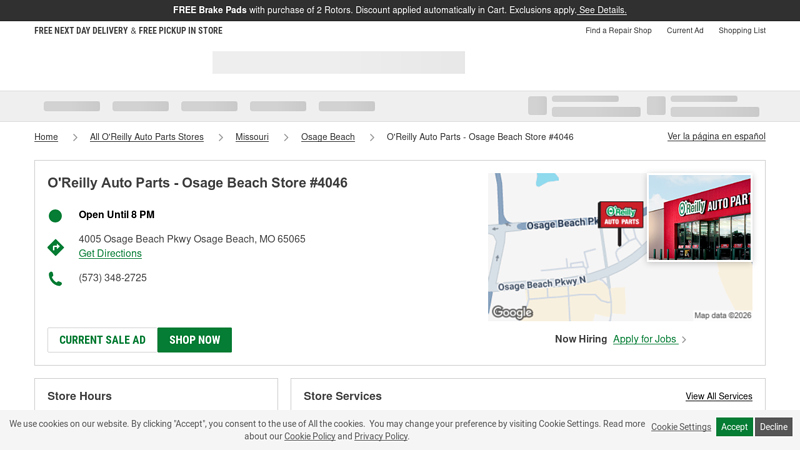Image resolution: width=800 pixels, height=450 pixels.
Task: Click the green open-status circle icon
Action: click(x=55, y=215)
